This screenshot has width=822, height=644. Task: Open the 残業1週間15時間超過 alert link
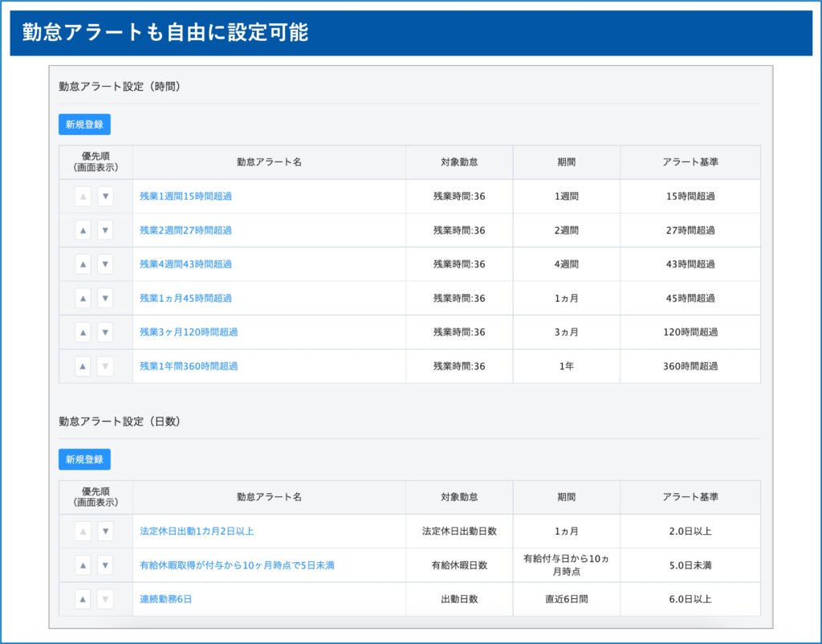pos(185,197)
